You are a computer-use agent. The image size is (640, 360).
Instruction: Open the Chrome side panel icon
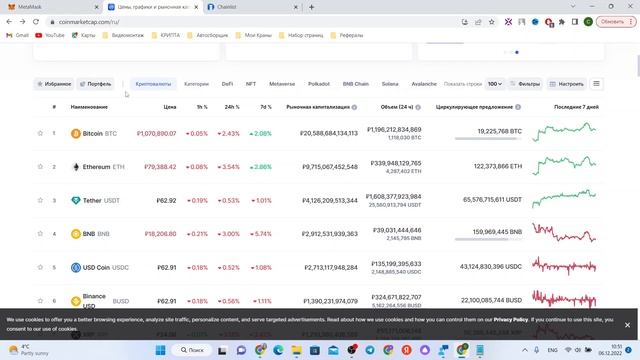click(575, 22)
